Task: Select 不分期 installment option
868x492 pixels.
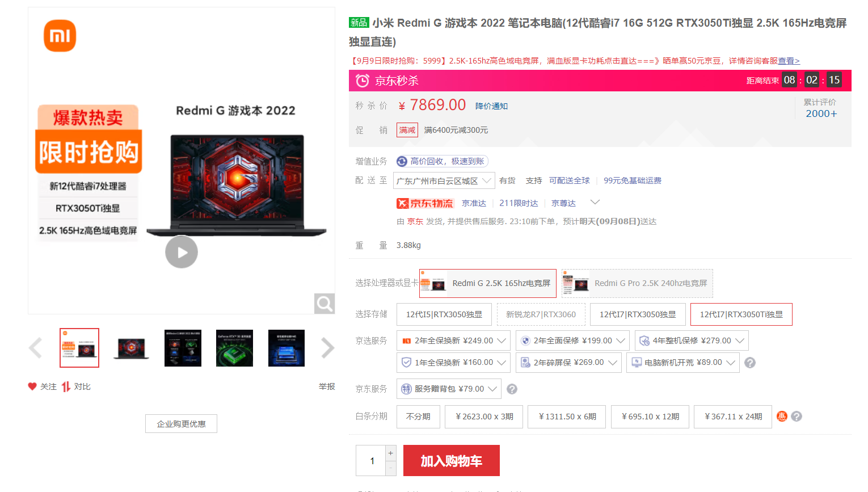Action: (418, 417)
